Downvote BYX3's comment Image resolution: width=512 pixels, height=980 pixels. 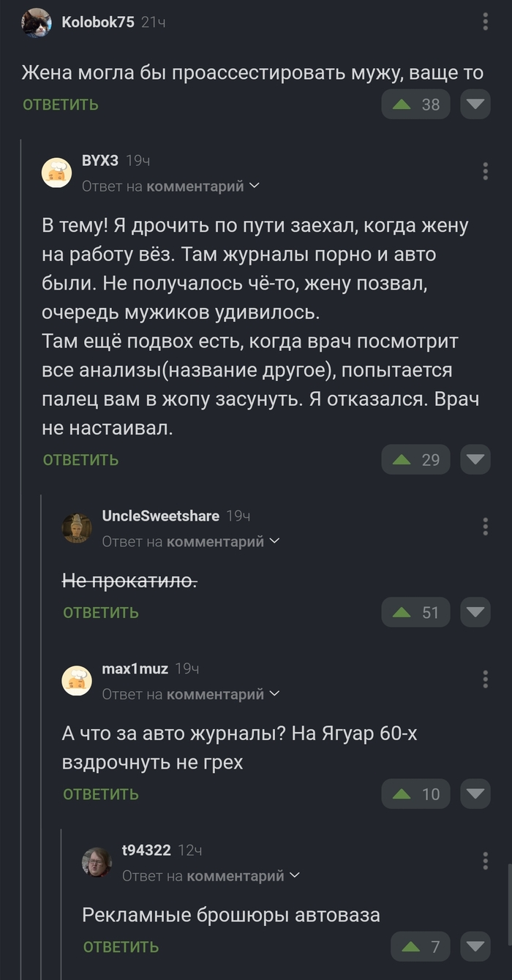tap(475, 460)
